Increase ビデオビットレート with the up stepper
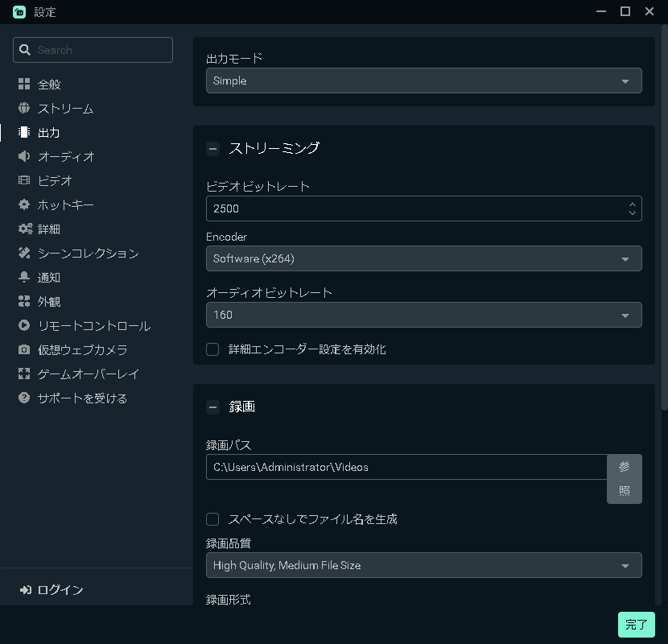Image resolution: width=668 pixels, height=644 pixels. click(x=633, y=204)
